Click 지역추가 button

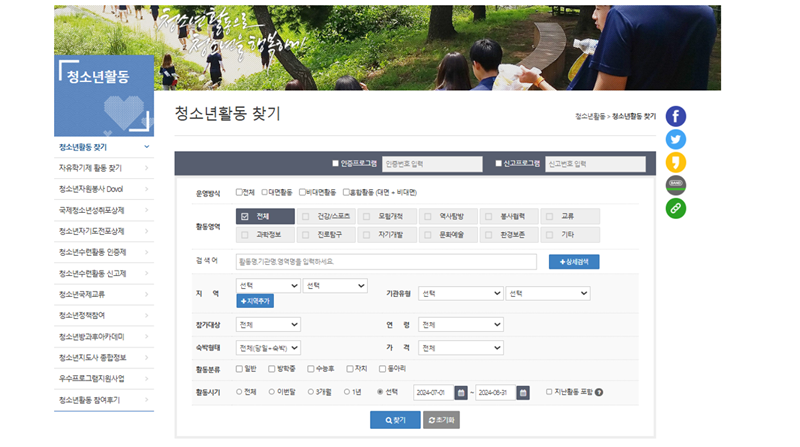pyautogui.click(x=255, y=301)
